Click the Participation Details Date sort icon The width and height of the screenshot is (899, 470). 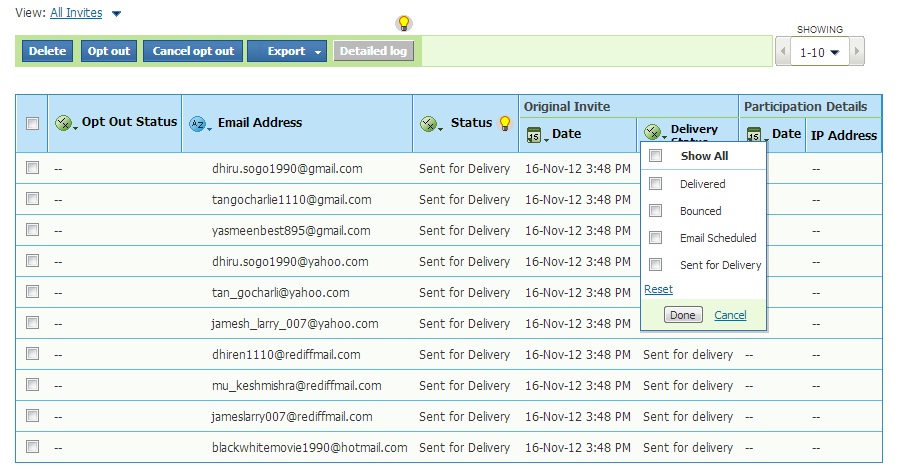coord(755,134)
